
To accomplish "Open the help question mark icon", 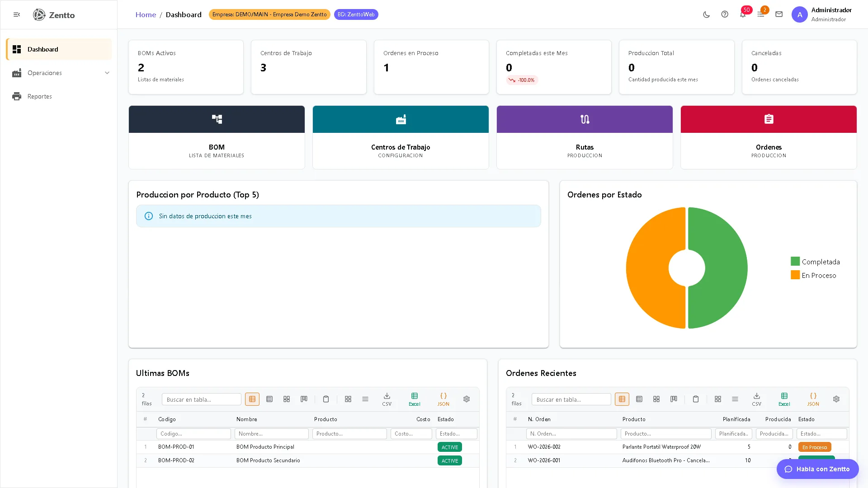I will 725,14.
